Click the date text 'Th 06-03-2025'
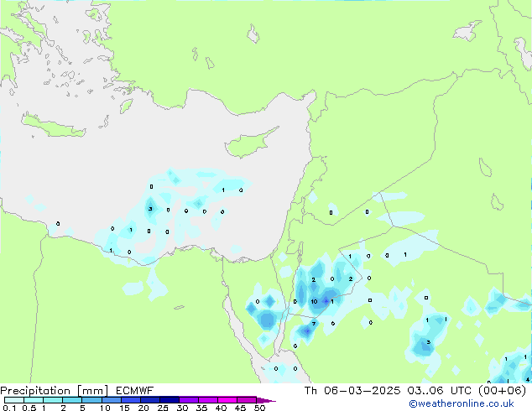Screen dimensions: 532x411 click(x=352, y=391)
